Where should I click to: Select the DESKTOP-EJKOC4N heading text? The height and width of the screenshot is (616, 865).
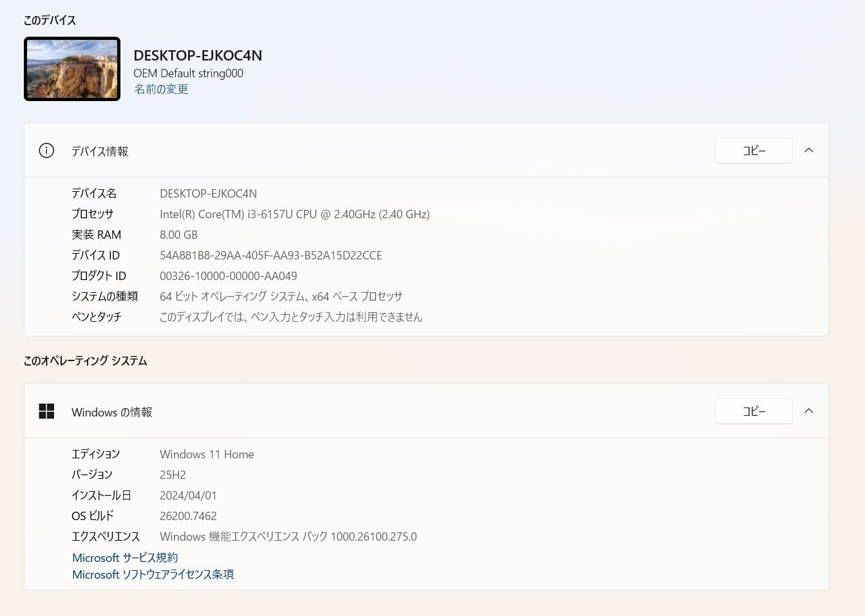198,55
